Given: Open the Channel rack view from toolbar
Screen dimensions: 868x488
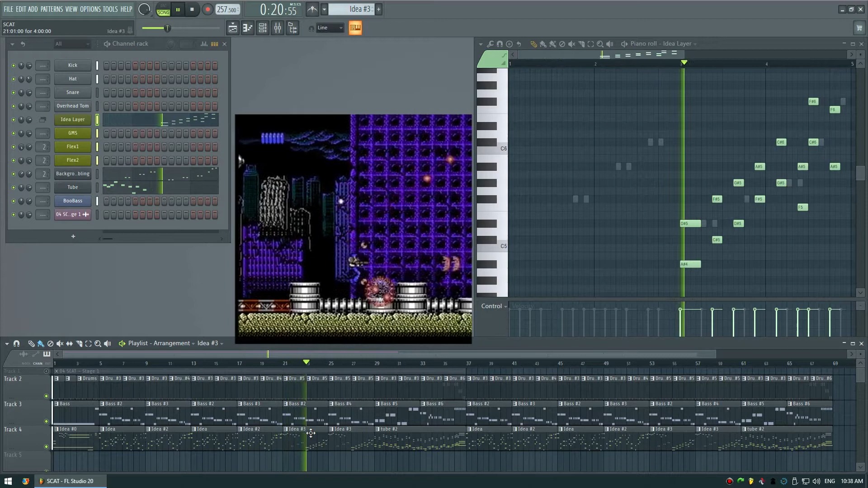Looking at the screenshot, I should click(x=263, y=28).
